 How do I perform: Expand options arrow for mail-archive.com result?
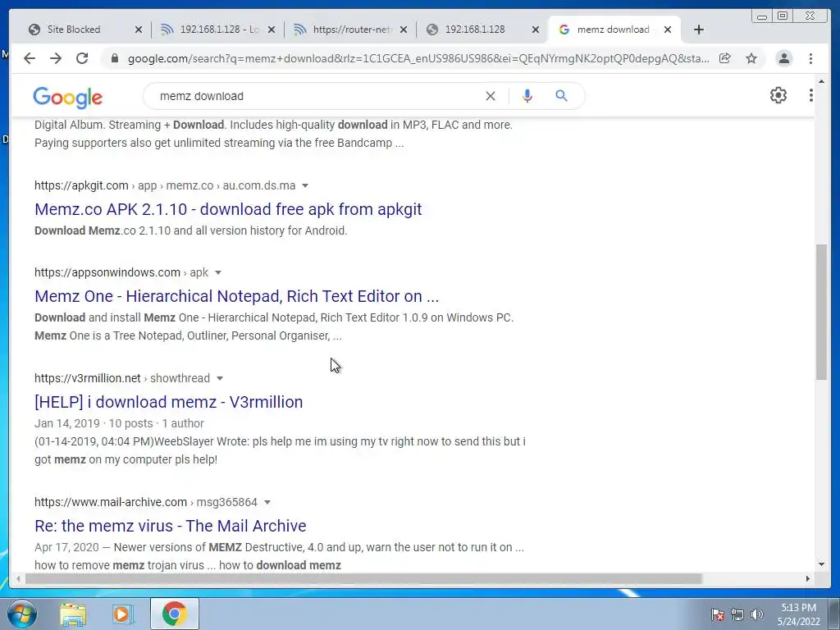tap(267, 502)
